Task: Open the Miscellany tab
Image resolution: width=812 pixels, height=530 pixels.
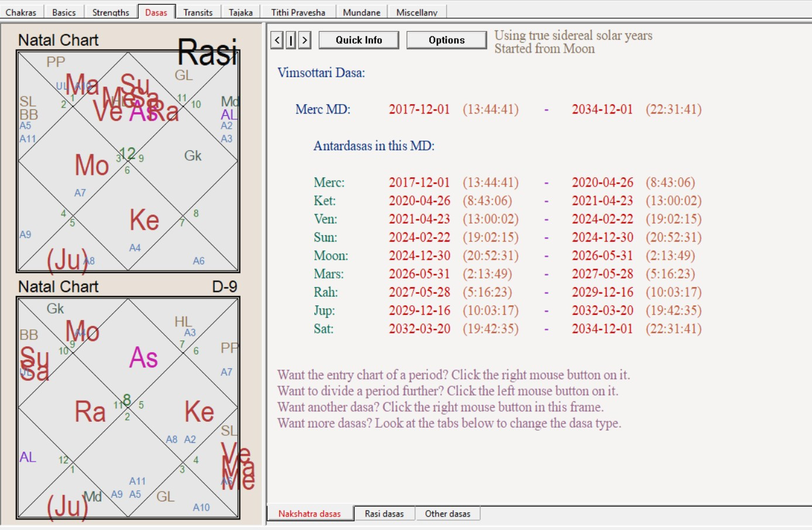Action: tap(417, 12)
